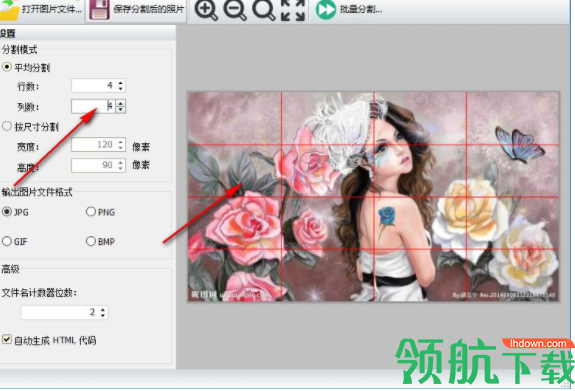Click the 分割模式 group label

pyautogui.click(x=19, y=49)
